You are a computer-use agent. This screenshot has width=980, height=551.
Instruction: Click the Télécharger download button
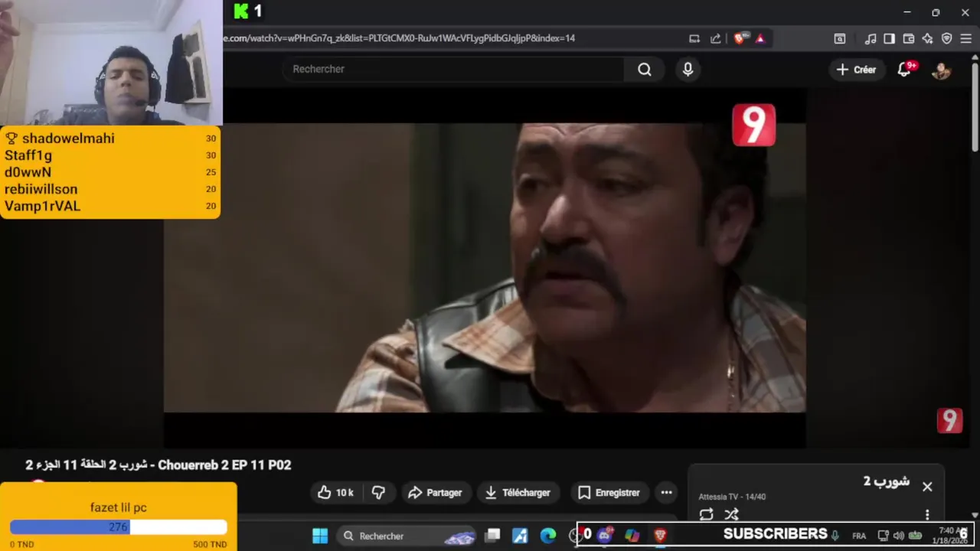coord(518,493)
